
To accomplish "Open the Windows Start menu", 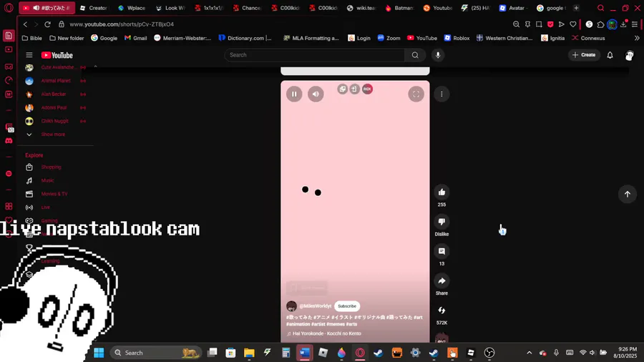I will pyautogui.click(x=99, y=353).
